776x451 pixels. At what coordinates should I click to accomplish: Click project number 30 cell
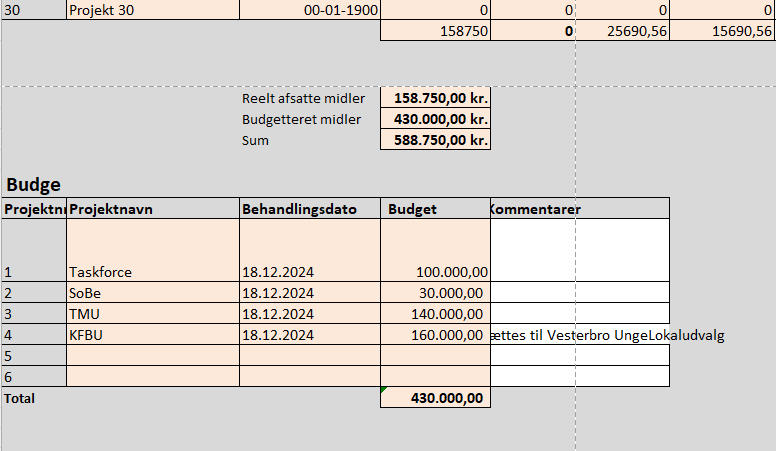tap(34, 10)
